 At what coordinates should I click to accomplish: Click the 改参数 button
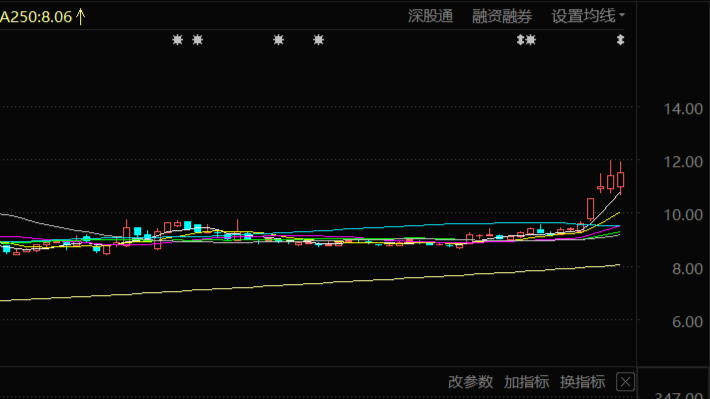tap(470, 382)
